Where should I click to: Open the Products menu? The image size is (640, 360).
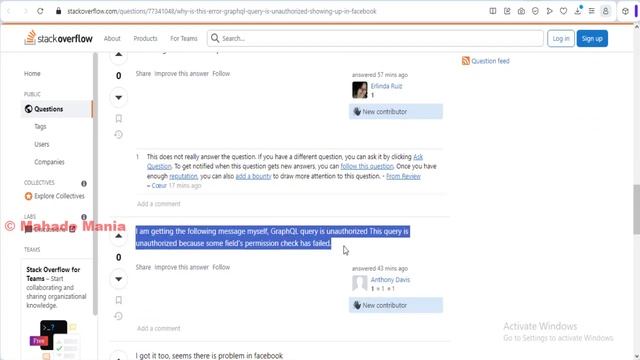pos(145,38)
